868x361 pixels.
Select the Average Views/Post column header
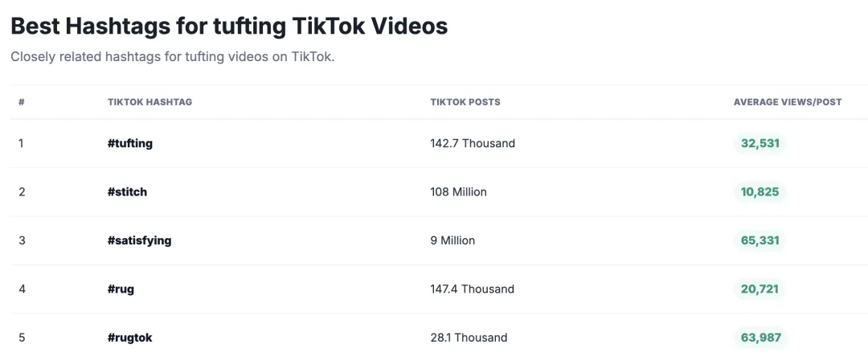(x=788, y=102)
